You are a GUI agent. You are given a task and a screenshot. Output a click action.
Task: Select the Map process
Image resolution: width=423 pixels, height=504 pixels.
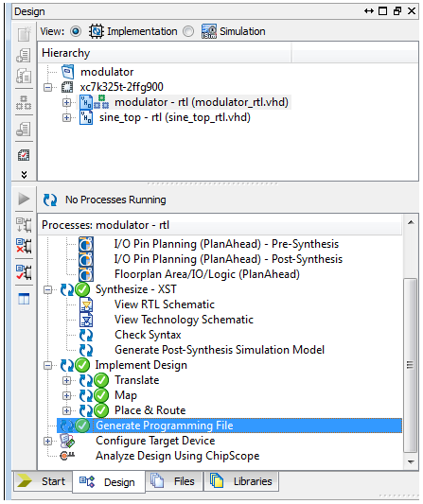(126, 395)
